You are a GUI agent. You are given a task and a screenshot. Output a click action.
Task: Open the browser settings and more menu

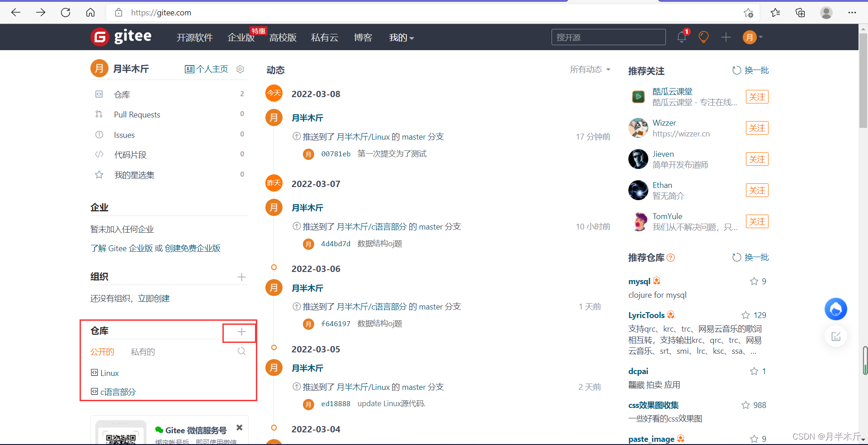point(852,13)
